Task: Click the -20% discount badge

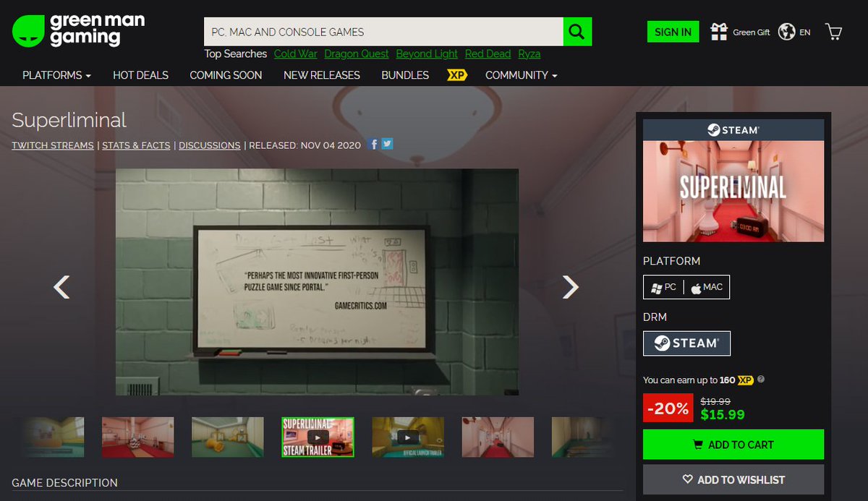Action: click(x=668, y=408)
